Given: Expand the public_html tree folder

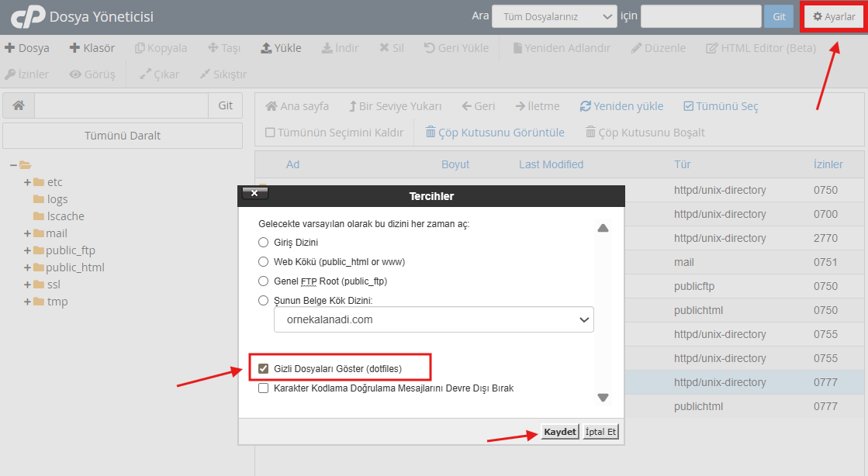Looking at the screenshot, I should click(27, 267).
